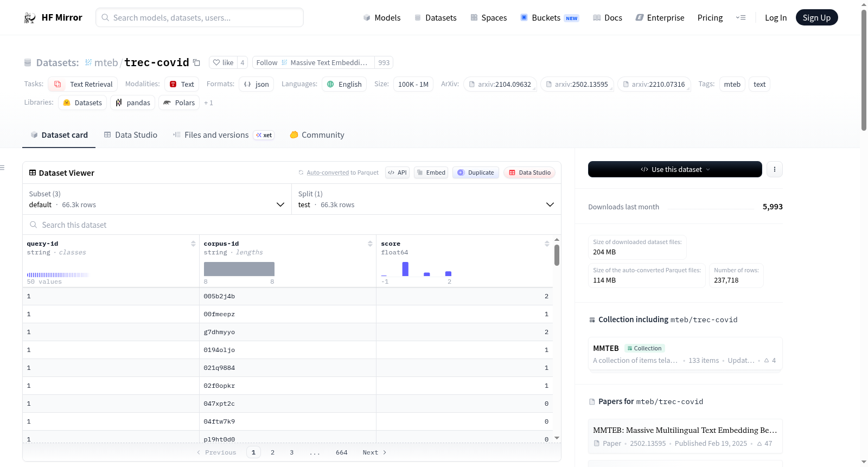Open the Models nav item
This screenshot has width=868, height=467.
coord(382,18)
